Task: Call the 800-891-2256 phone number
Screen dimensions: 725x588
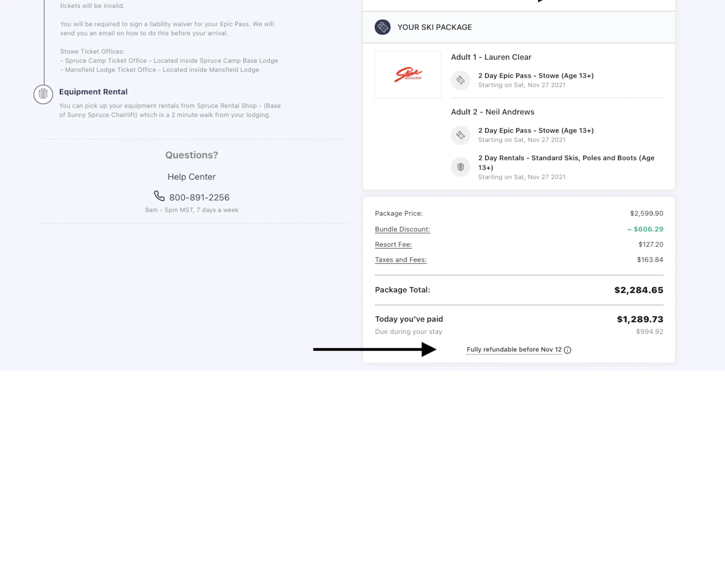Action: (x=199, y=198)
